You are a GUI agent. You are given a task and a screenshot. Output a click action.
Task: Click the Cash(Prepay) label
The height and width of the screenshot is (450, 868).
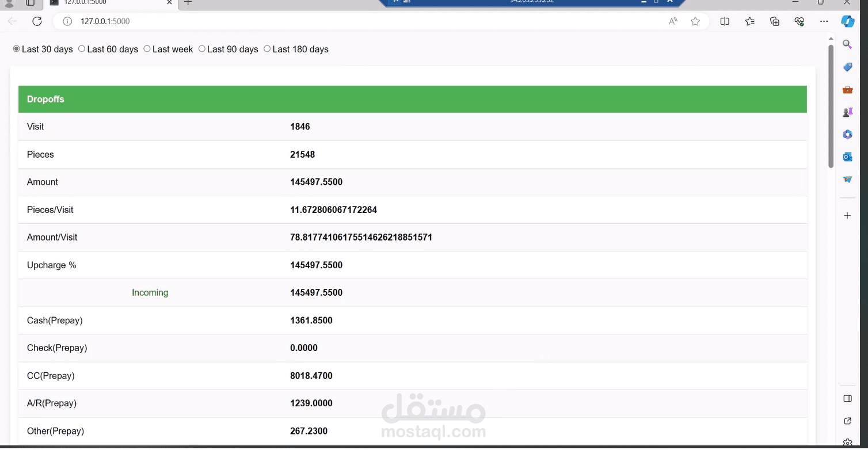(55, 321)
